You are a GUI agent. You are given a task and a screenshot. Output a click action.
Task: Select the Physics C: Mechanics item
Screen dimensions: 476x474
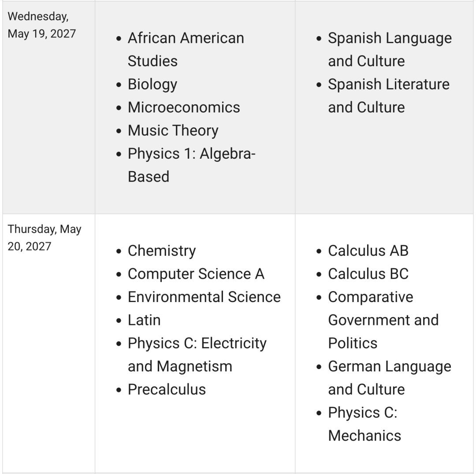[x=364, y=424]
